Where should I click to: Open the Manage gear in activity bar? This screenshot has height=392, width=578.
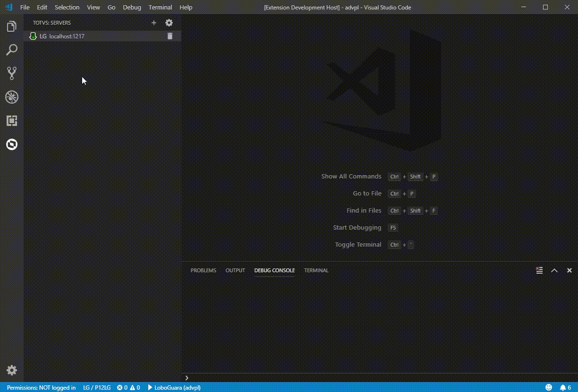click(12, 370)
